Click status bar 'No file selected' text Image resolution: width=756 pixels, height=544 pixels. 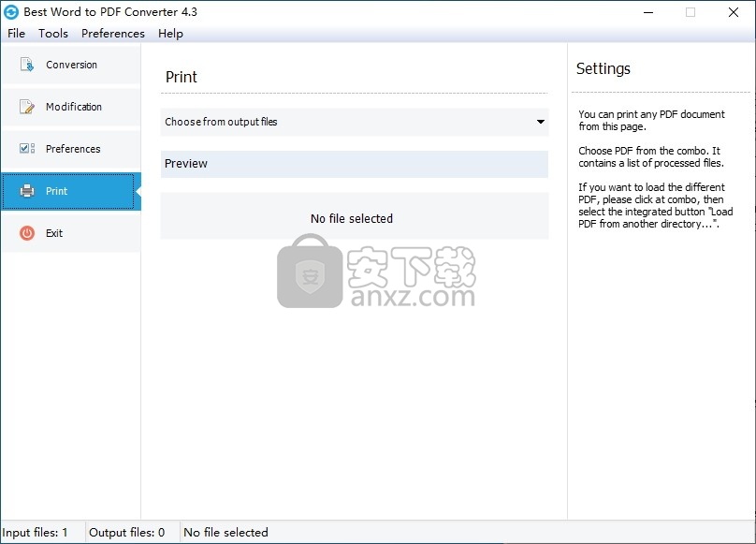click(x=225, y=533)
